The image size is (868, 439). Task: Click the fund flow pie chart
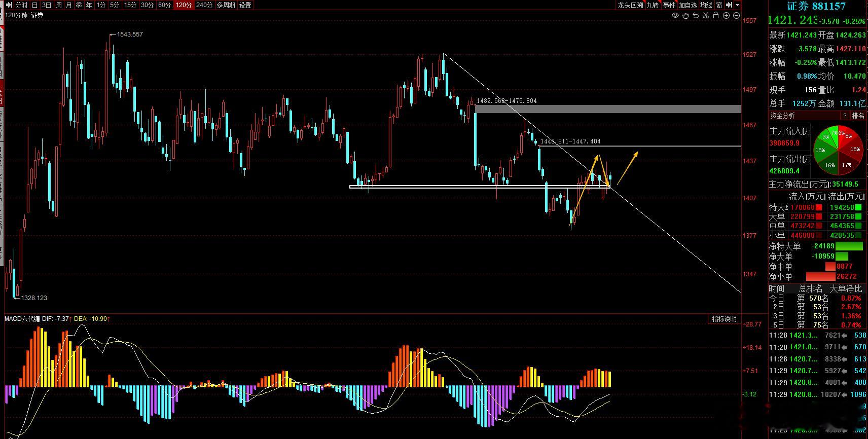[x=838, y=150]
